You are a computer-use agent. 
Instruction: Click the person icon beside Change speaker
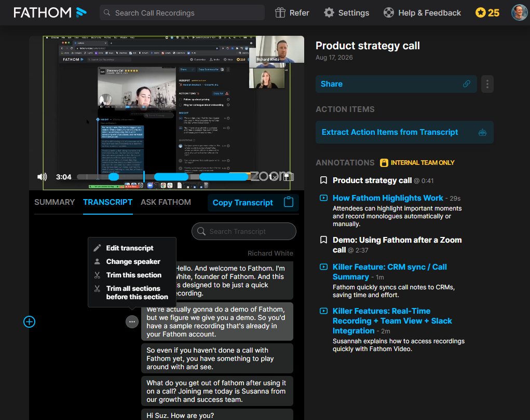point(97,262)
